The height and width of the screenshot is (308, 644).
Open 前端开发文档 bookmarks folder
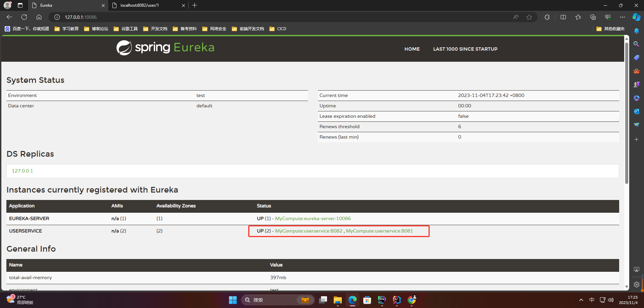[248, 29]
